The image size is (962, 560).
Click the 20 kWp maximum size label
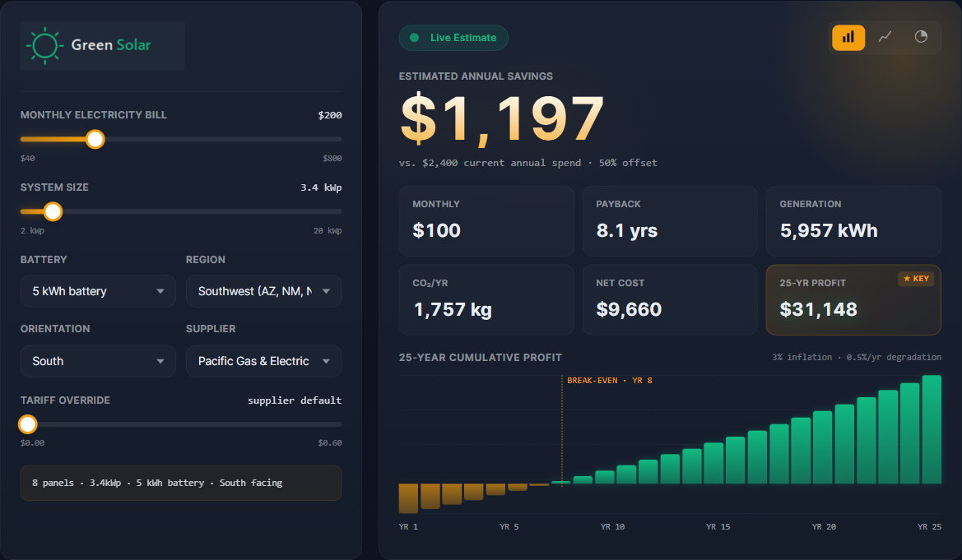[328, 230]
